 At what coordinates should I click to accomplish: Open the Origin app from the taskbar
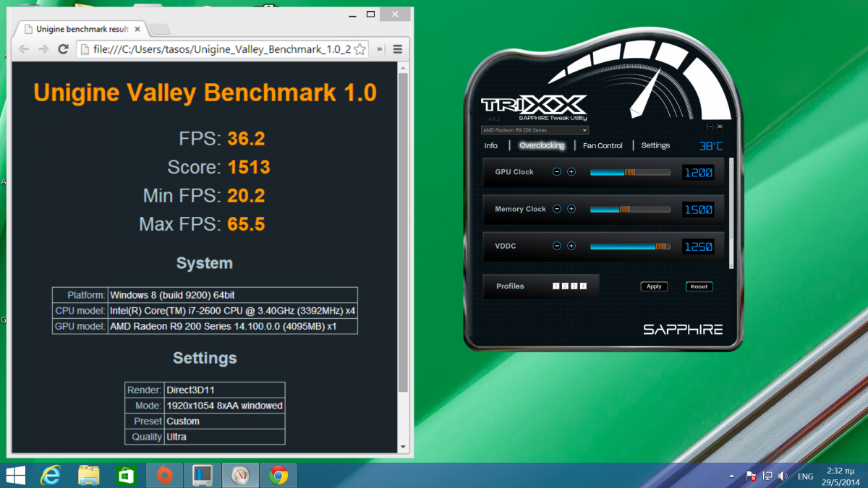(x=164, y=475)
